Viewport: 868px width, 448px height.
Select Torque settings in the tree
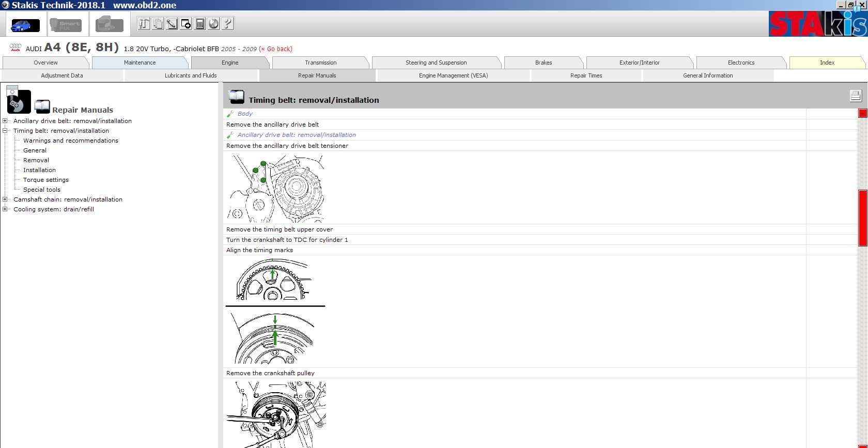click(x=46, y=180)
